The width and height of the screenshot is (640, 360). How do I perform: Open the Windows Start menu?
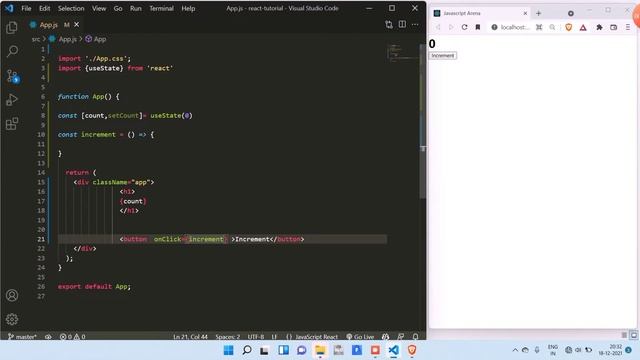pos(229,350)
